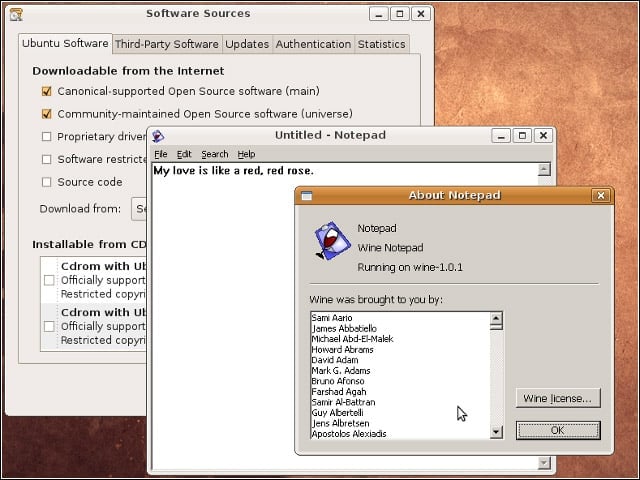Viewport: 640px width, 480px height.
Task: Open the File menu in Notepad
Action: coord(161,154)
